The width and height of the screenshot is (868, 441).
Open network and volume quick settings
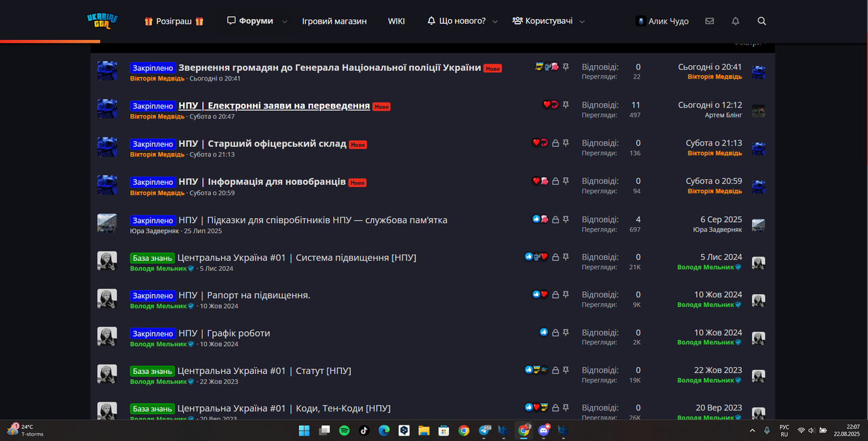click(812, 430)
